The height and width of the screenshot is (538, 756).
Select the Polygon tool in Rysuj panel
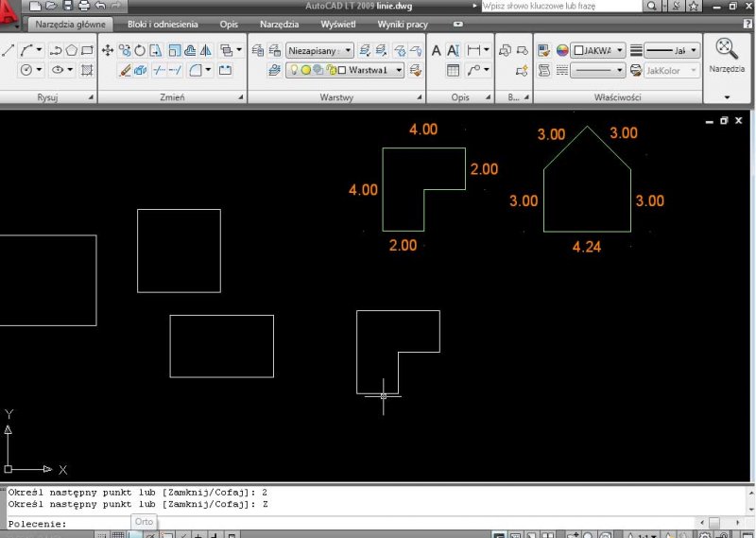tap(71, 50)
